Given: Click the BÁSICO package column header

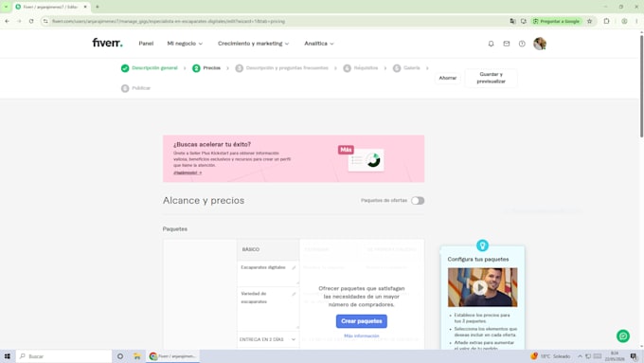Looking at the screenshot, I should 268,249.
